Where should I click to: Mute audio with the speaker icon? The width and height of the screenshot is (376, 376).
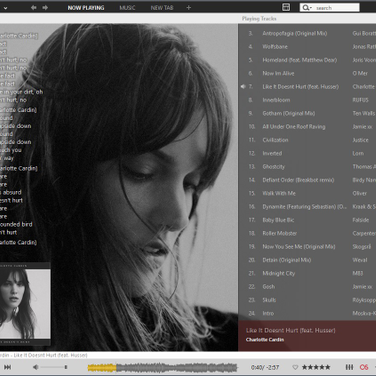(35, 367)
